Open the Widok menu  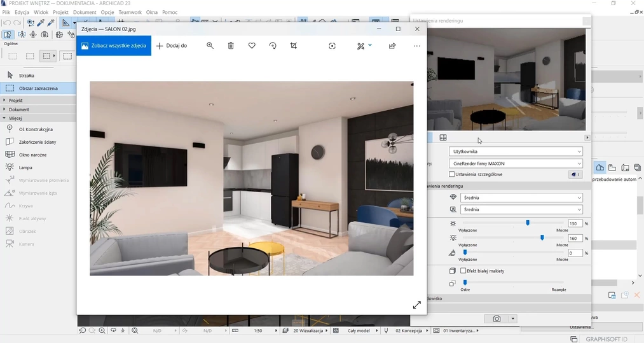pyautogui.click(x=41, y=12)
